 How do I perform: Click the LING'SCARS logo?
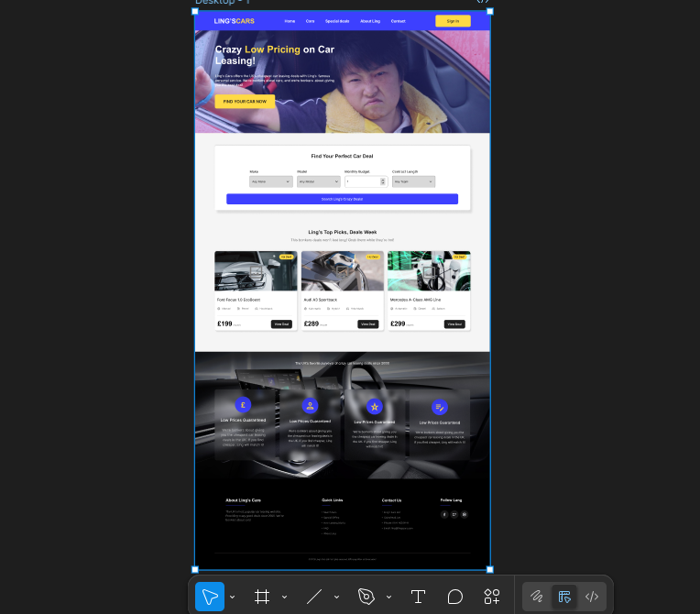tap(234, 21)
